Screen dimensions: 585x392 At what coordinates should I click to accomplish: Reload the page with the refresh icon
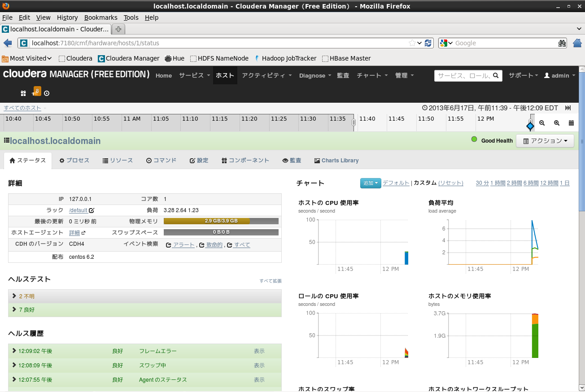428,43
